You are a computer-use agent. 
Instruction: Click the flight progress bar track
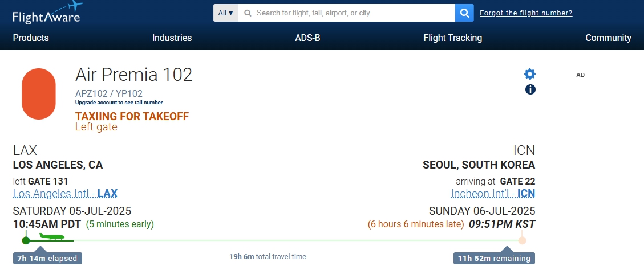coord(274,240)
